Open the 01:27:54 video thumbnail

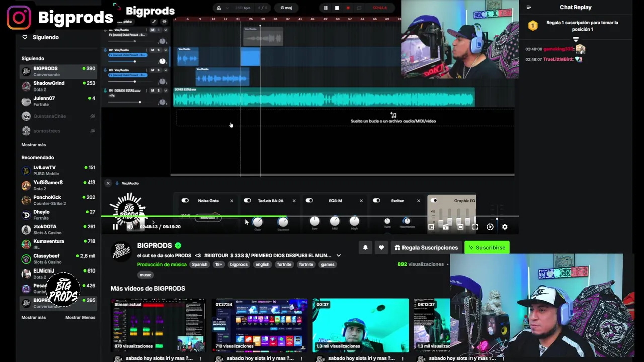(260, 325)
